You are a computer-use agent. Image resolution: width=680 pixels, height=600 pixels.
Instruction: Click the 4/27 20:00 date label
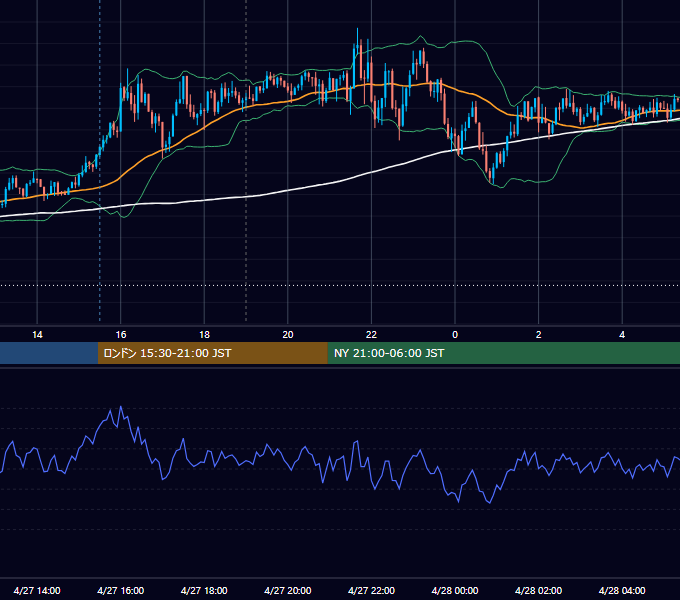pyautogui.click(x=288, y=590)
